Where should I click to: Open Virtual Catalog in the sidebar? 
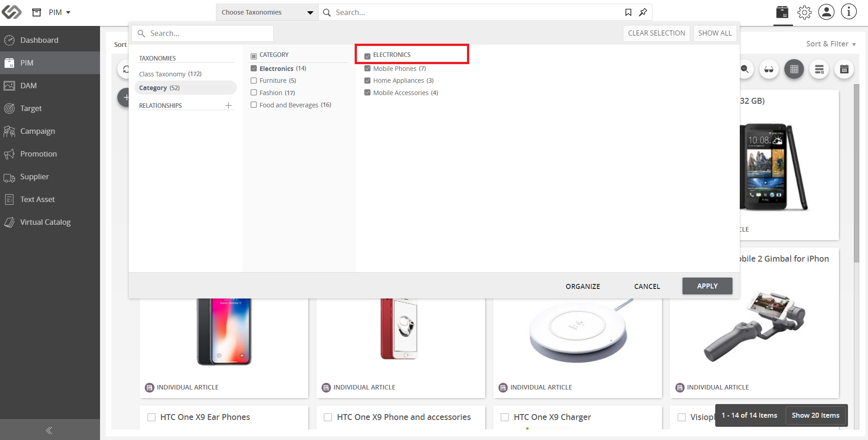point(50,222)
